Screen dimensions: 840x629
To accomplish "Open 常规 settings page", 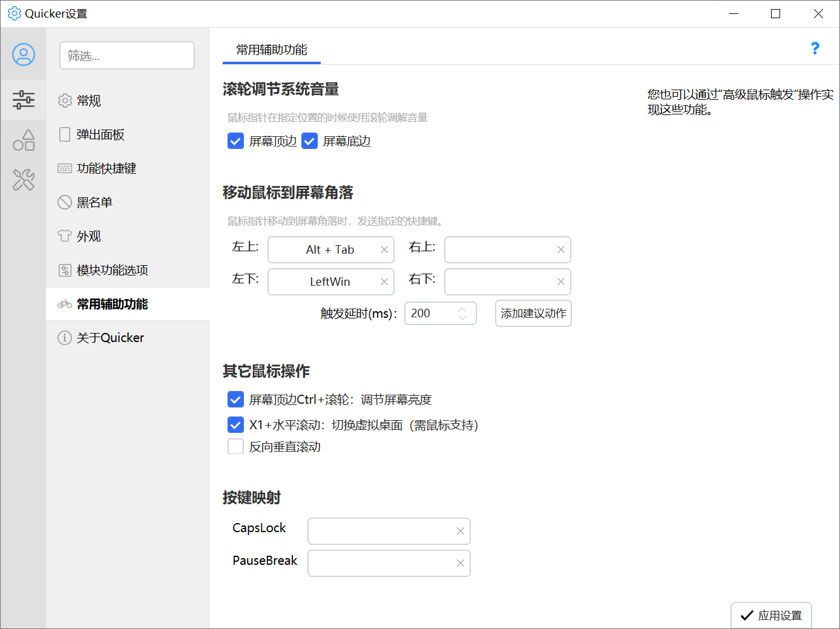I will click(x=128, y=100).
